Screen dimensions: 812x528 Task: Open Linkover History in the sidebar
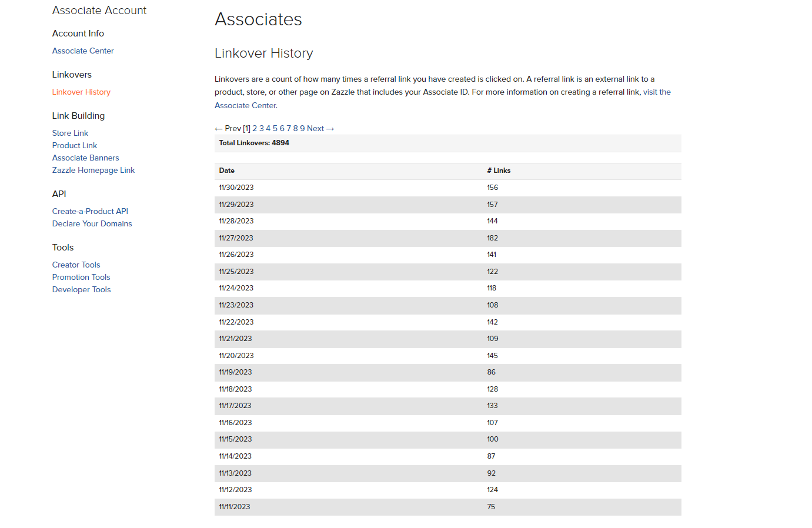pos(81,92)
